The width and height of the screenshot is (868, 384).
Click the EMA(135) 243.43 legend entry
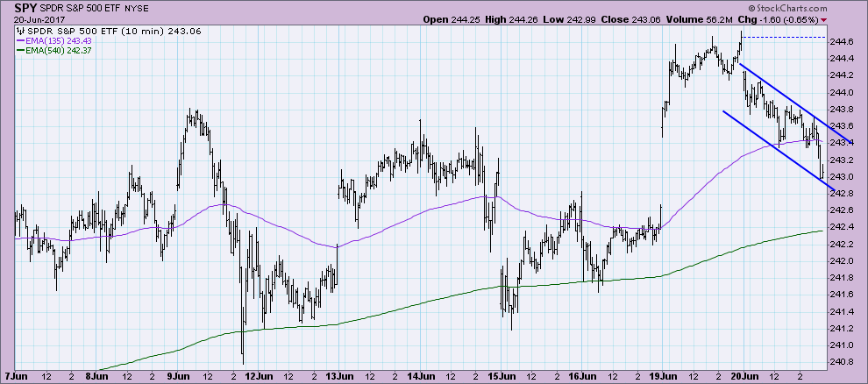click(x=58, y=40)
